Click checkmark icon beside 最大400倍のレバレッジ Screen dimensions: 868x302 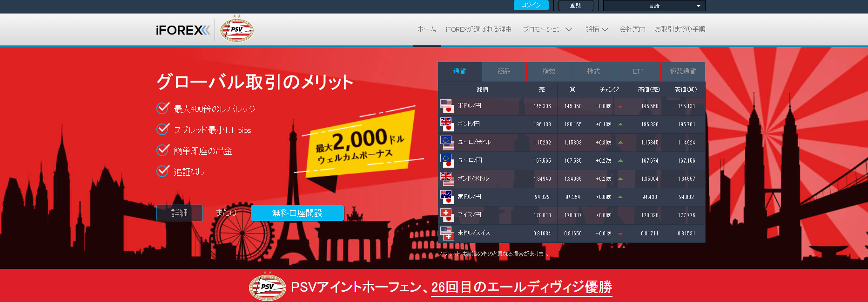click(x=163, y=108)
